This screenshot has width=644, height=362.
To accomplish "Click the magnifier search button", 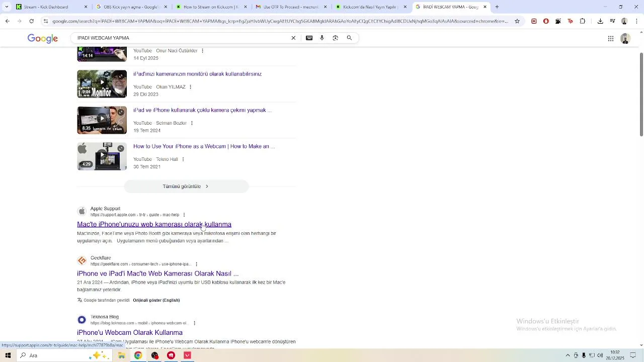I will (349, 38).
